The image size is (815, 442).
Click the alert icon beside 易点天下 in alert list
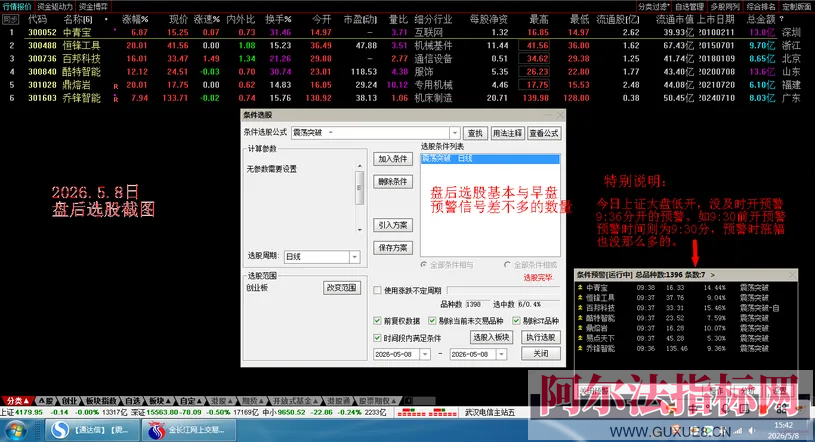pyautogui.click(x=580, y=338)
